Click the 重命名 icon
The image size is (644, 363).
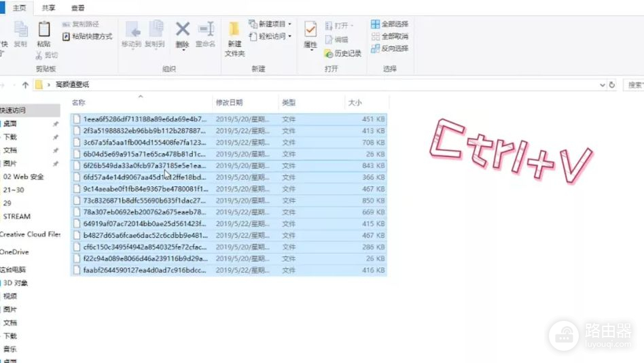(x=206, y=30)
